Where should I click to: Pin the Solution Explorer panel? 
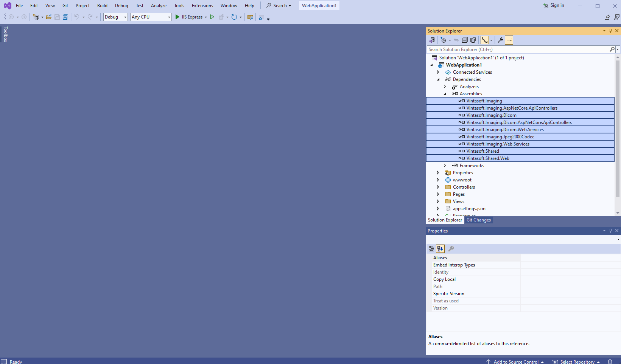(610, 31)
